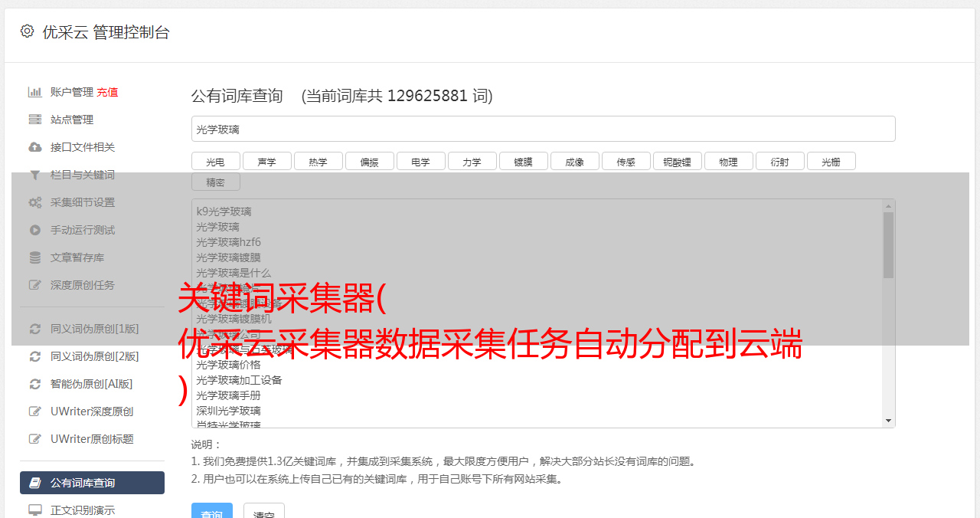980x518 pixels.
Task: Choose the 镀膜 tag button
Action: 523,161
